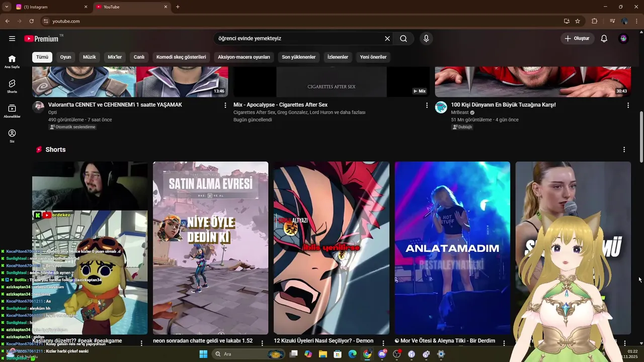Open Abonelikler in the sidebar

[x=12, y=111]
